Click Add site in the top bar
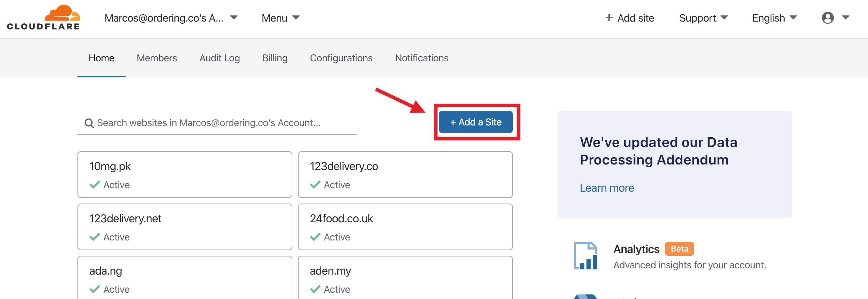868x299 pixels. click(x=630, y=18)
